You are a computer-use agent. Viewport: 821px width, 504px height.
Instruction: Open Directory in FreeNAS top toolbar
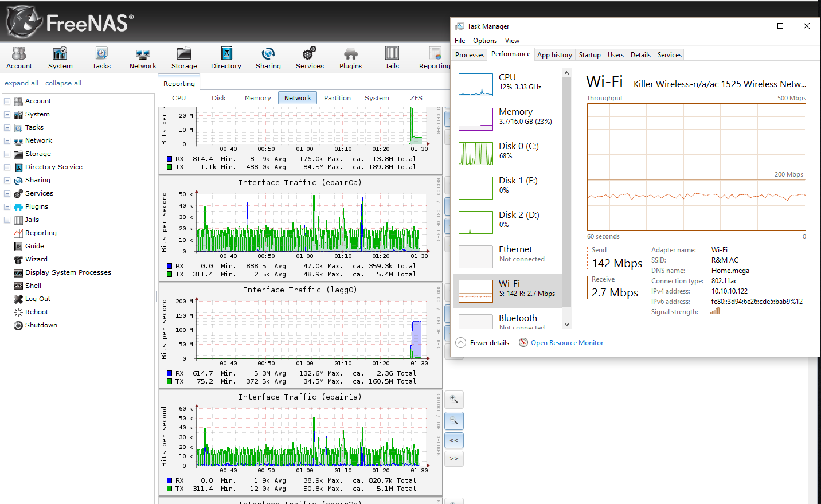tap(226, 58)
